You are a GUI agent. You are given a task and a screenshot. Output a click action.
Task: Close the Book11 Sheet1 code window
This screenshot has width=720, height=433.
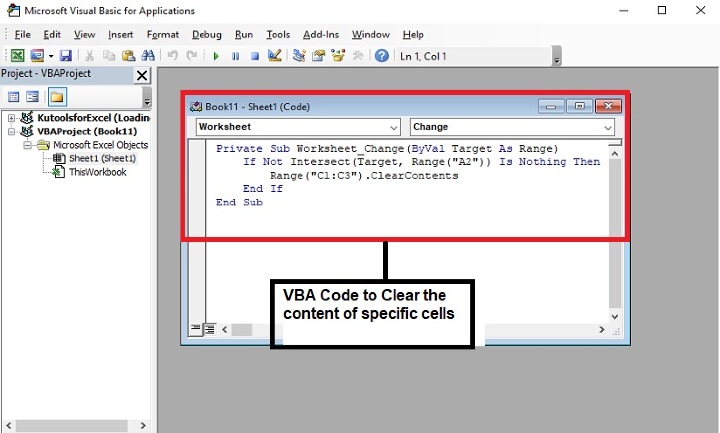(x=608, y=107)
